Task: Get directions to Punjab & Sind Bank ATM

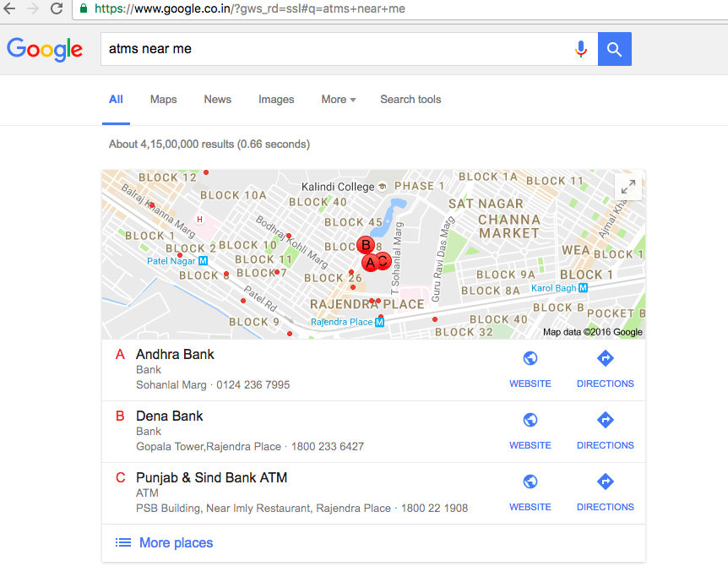Action: coord(606,482)
